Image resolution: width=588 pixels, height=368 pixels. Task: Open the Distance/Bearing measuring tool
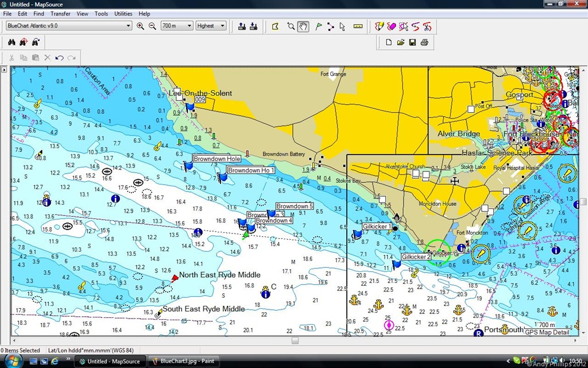point(357,26)
